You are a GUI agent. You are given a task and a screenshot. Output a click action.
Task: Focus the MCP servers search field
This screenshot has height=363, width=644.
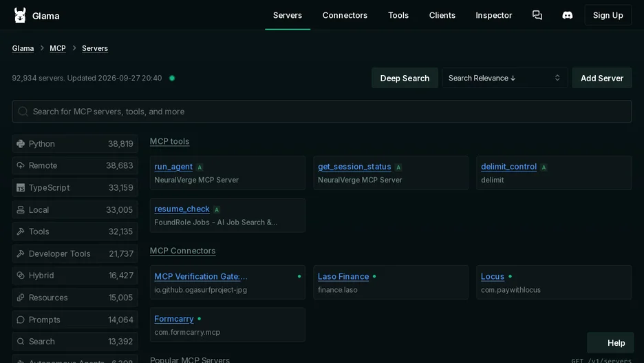(321, 112)
